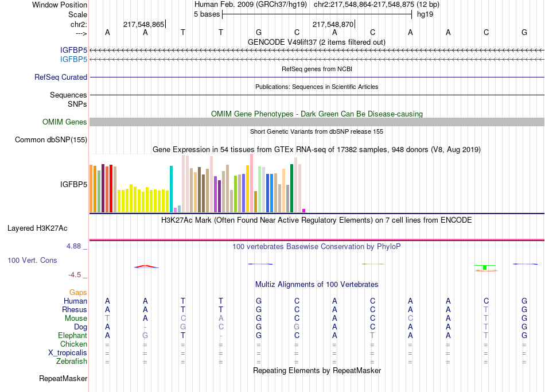545x392 pixels.
Task: Click the Mouse species row label
Action: [76, 319]
